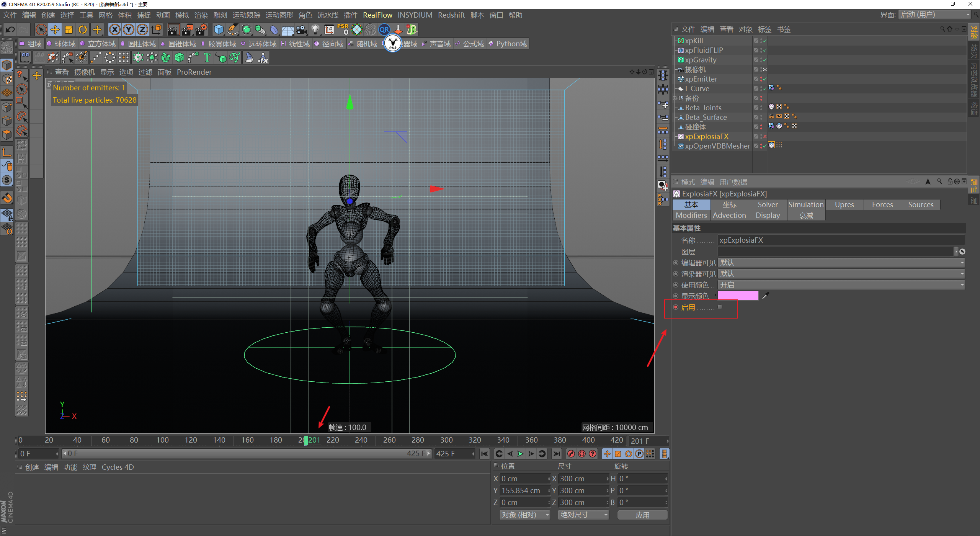Open the RealFlow menu

pos(377,15)
